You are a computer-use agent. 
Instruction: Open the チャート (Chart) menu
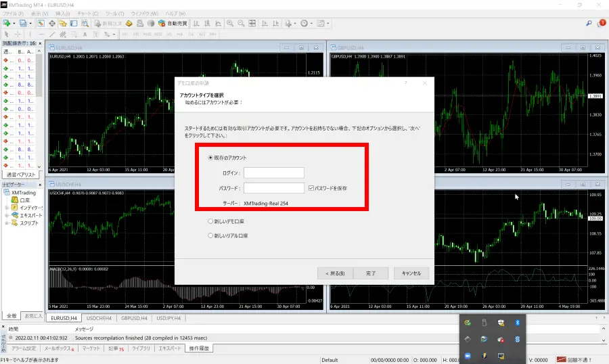[x=88, y=14]
